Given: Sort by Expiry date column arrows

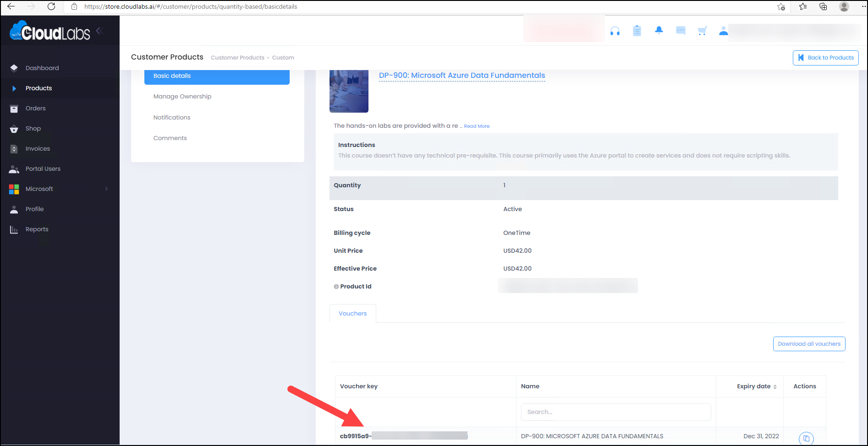Looking at the screenshot, I should (x=775, y=386).
